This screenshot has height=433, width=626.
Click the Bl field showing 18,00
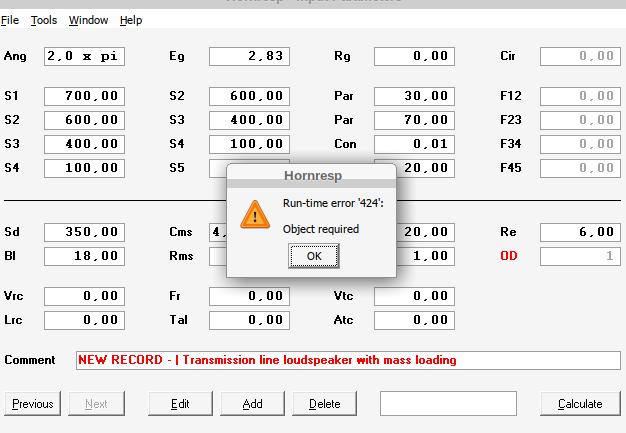84,256
